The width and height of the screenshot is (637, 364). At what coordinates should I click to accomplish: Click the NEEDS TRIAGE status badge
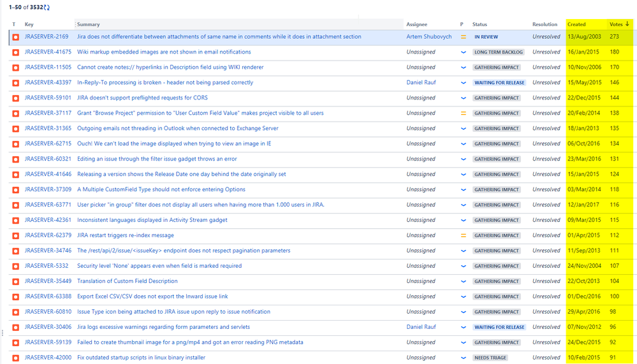pyautogui.click(x=490, y=358)
